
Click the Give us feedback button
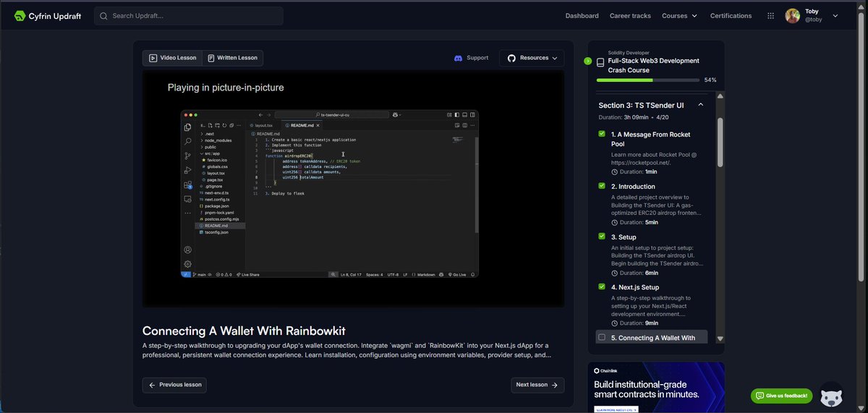coord(782,396)
